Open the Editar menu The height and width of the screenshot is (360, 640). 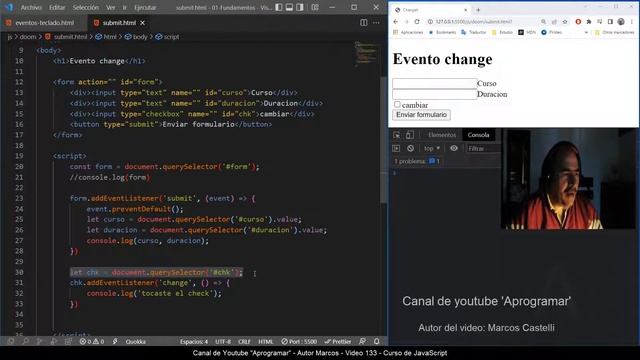point(57,7)
